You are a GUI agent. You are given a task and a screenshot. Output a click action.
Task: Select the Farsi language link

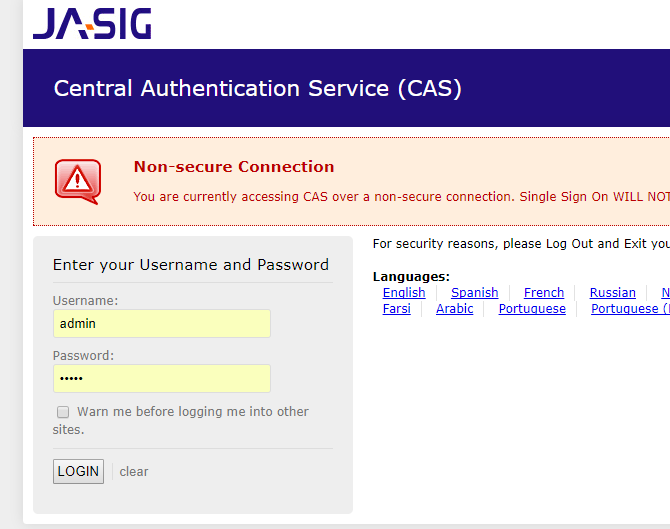[x=397, y=309]
